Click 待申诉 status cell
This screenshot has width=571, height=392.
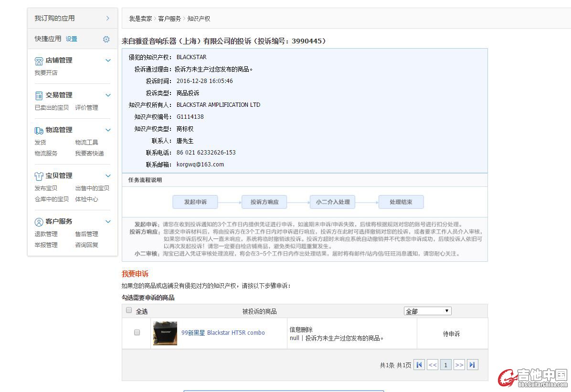click(x=452, y=334)
